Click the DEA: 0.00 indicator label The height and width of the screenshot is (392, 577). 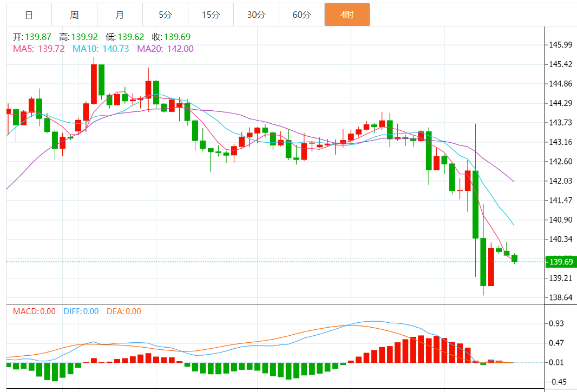coord(123,311)
